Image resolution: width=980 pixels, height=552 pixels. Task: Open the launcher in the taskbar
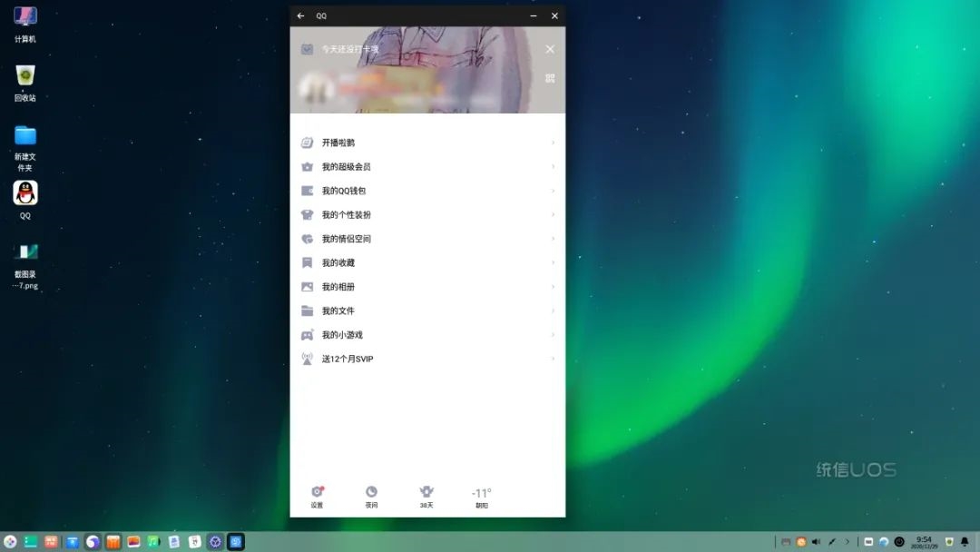(x=10, y=541)
